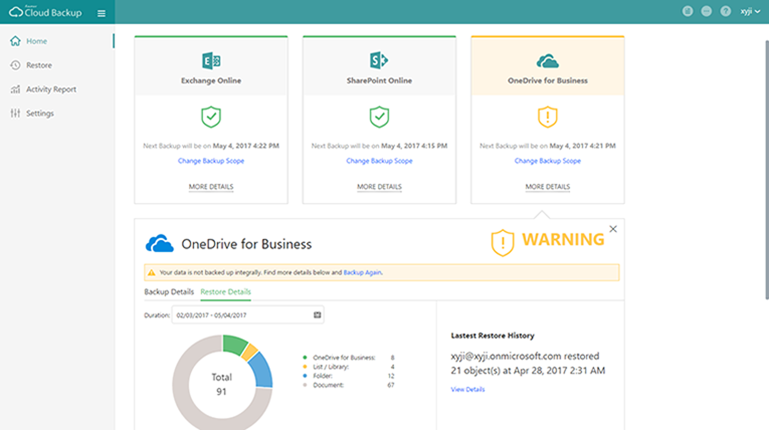Image resolution: width=769 pixels, height=430 pixels.
Task: Change Backup Scope for SharePoint Online
Action: point(379,161)
